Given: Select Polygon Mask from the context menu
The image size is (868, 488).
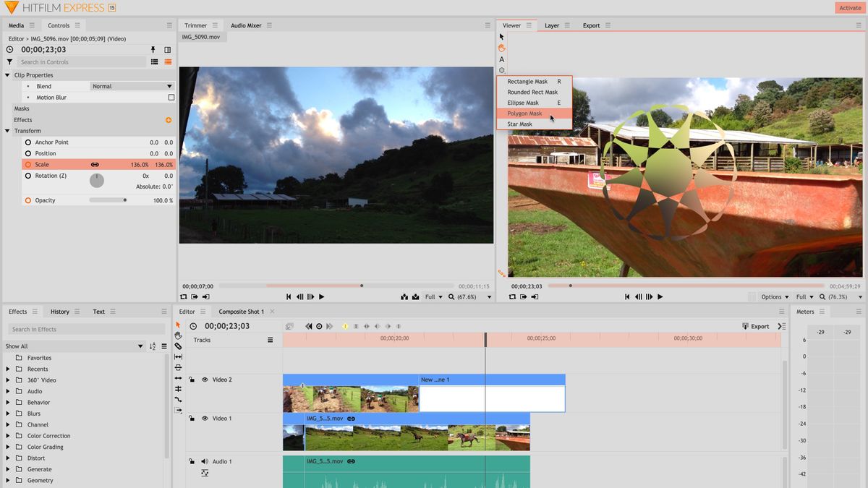Looking at the screenshot, I should tap(525, 113).
